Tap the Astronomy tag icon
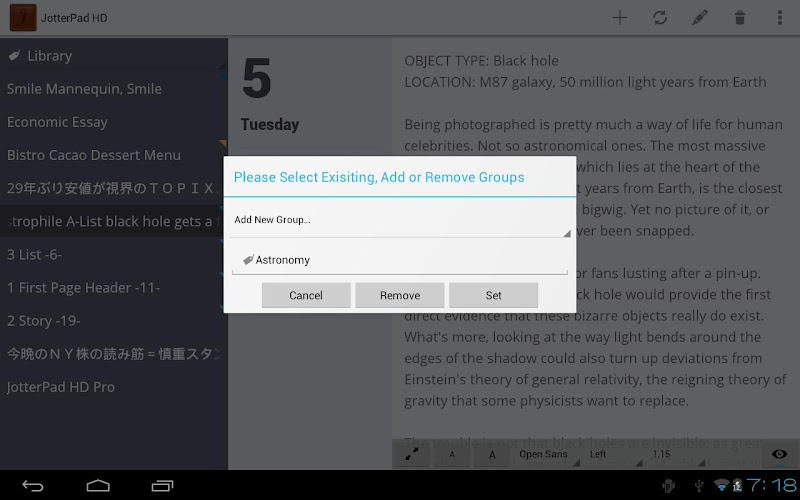Image resolution: width=800 pixels, height=500 pixels. click(x=248, y=260)
